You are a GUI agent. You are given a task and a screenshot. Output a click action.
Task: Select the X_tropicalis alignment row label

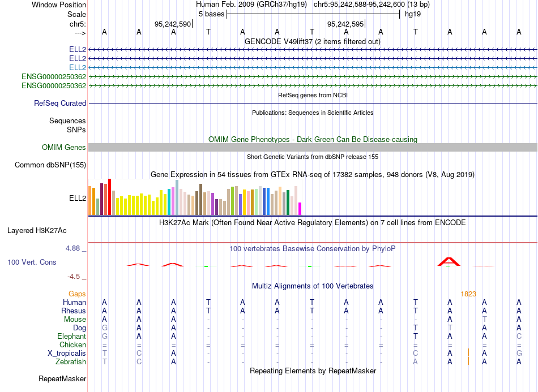point(67,354)
